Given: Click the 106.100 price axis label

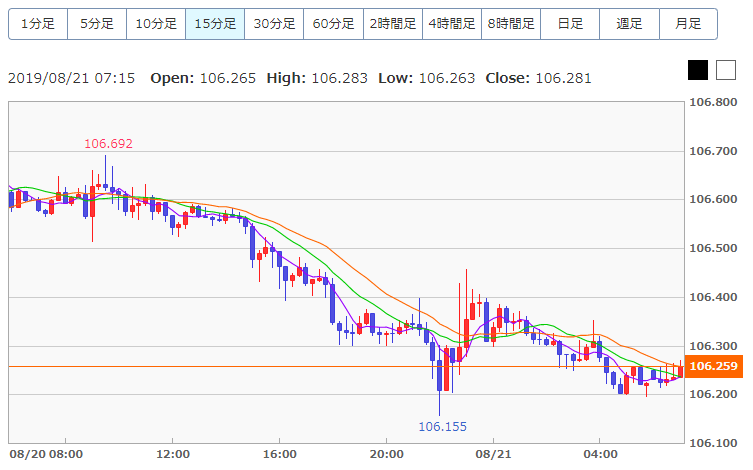Looking at the screenshot, I should pyautogui.click(x=713, y=443).
